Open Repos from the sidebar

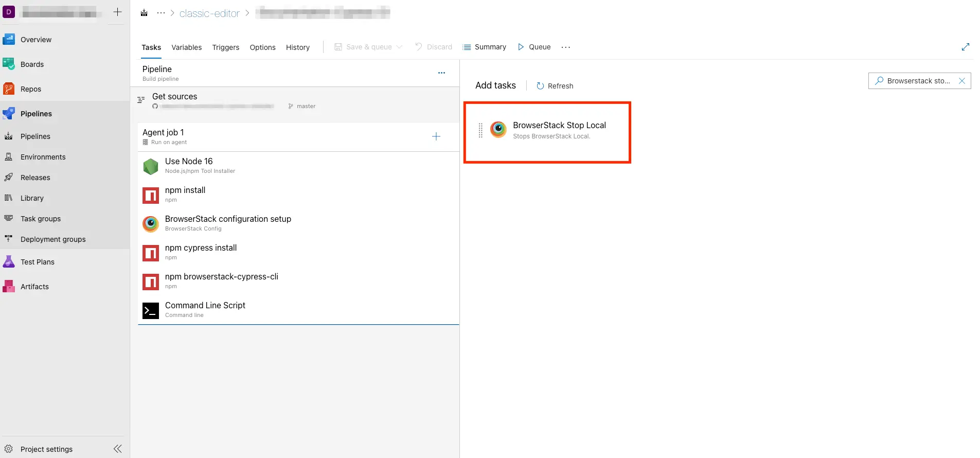(31, 89)
